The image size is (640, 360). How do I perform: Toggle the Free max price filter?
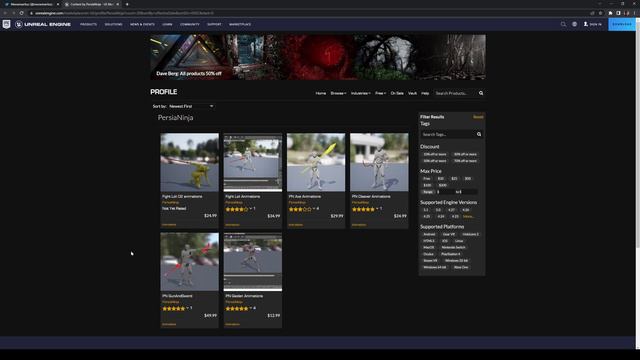pos(427,179)
